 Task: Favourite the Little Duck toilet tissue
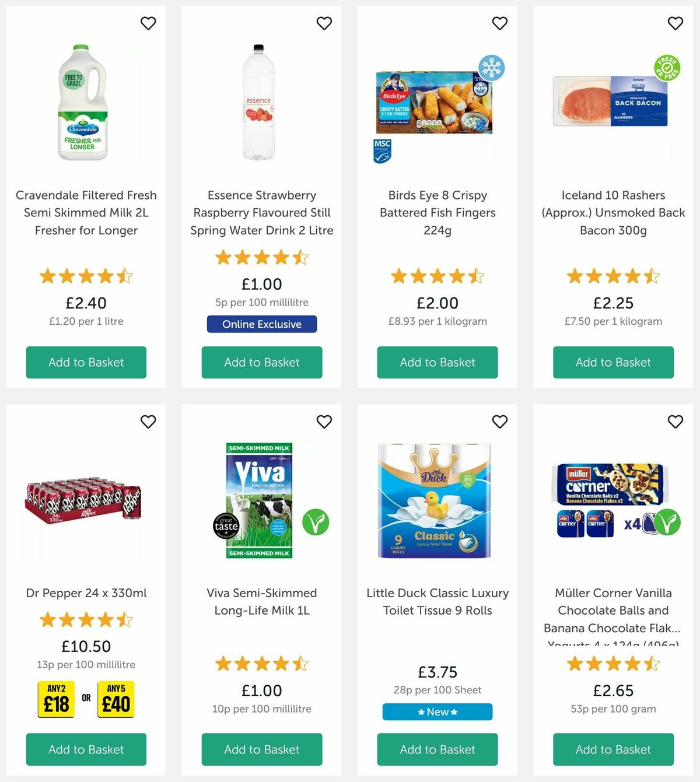(499, 422)
